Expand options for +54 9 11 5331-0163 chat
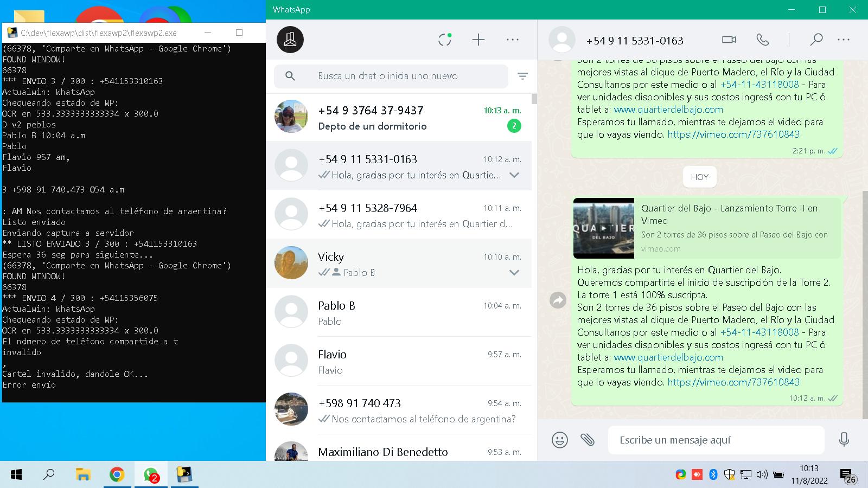 pos(514,175)
